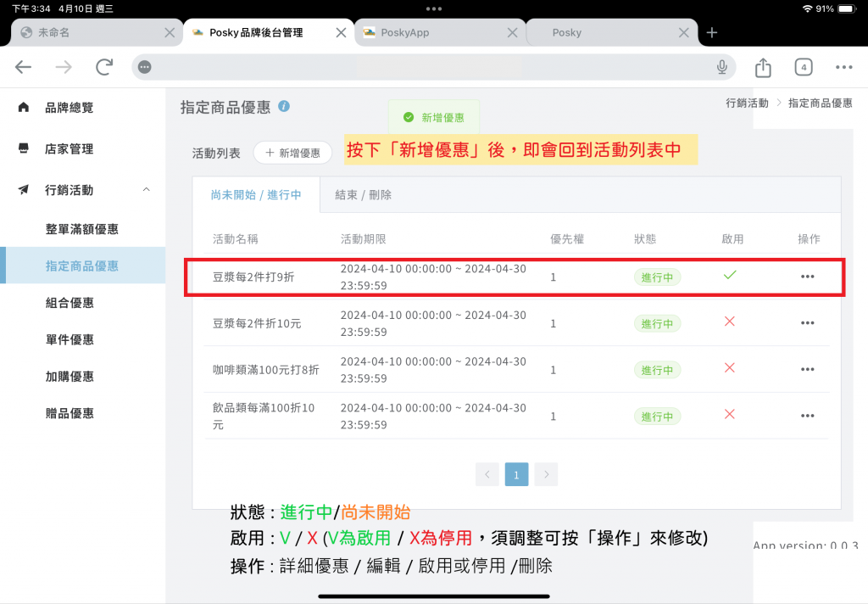Select the 尚未開始 / 進行中 tab

[x=256, y=195]
